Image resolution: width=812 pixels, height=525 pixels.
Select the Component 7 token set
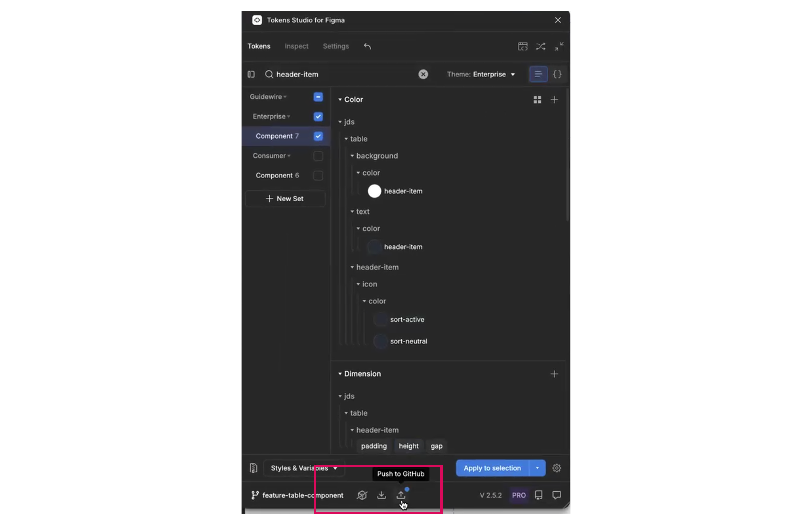(x=277, y=136)
